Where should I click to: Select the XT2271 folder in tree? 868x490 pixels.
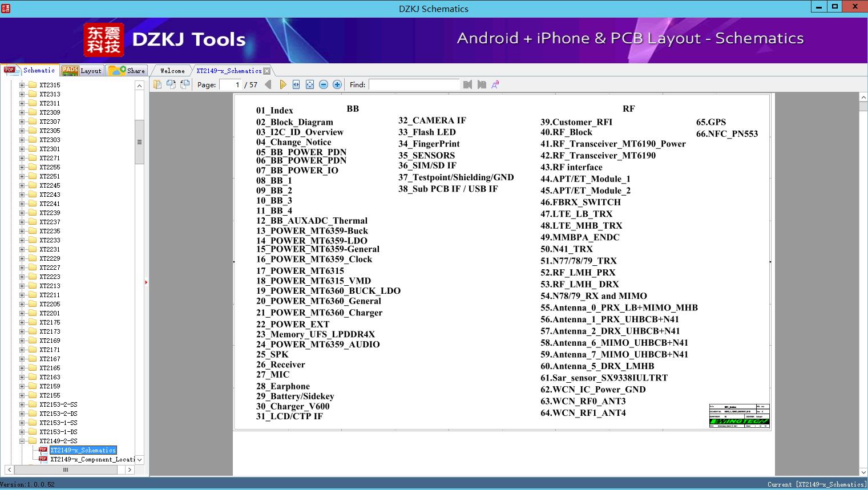pyautogui.click(x=50, y=158)
